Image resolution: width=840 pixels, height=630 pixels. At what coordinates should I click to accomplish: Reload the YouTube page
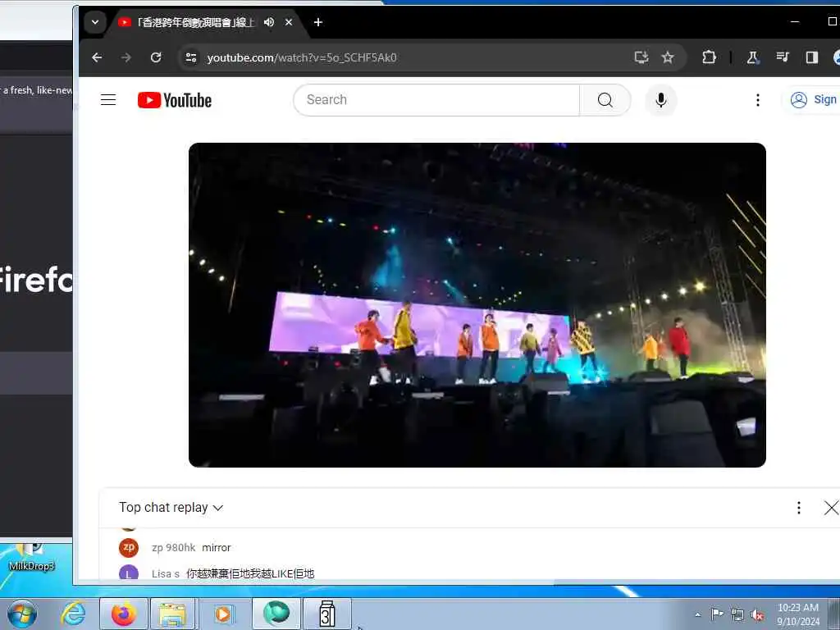156,57
